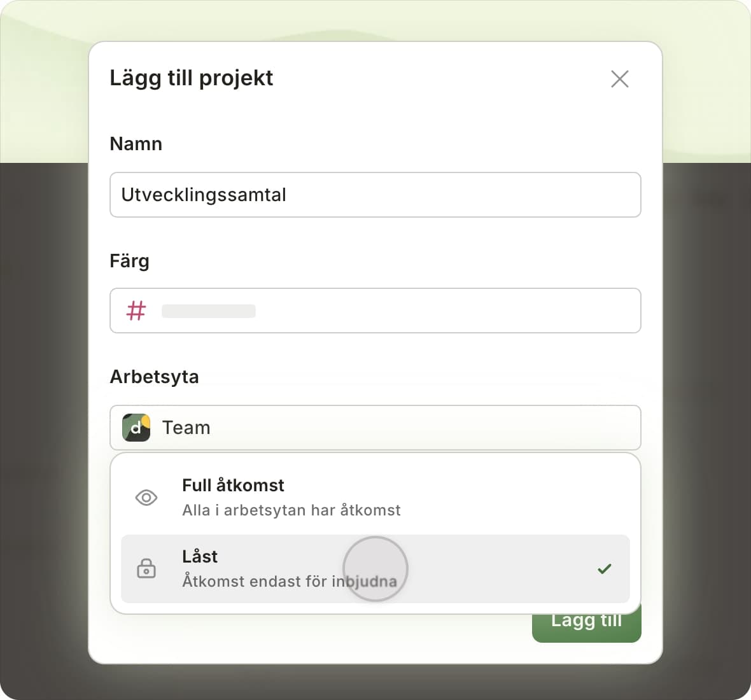Click the padlock icon next to Låst

click(x=146, y=568)
